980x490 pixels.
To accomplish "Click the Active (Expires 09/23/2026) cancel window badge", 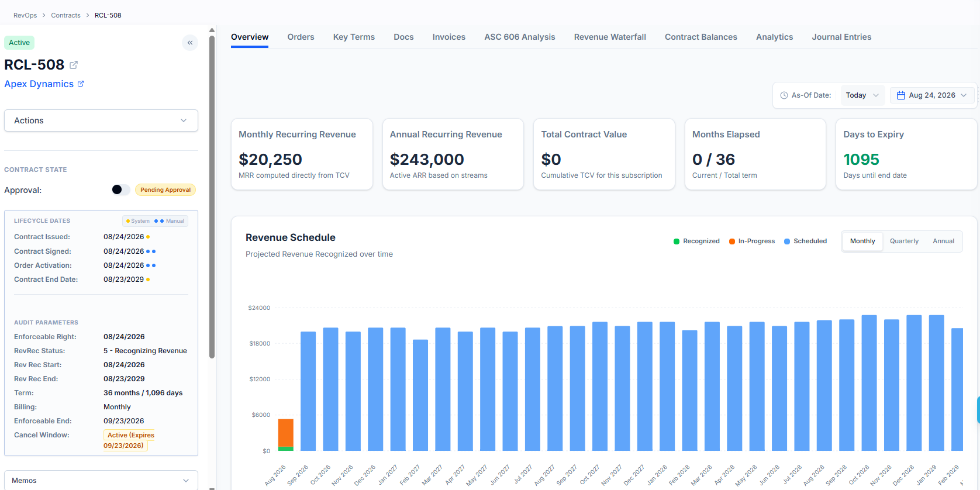I will [x=129, y=440].
